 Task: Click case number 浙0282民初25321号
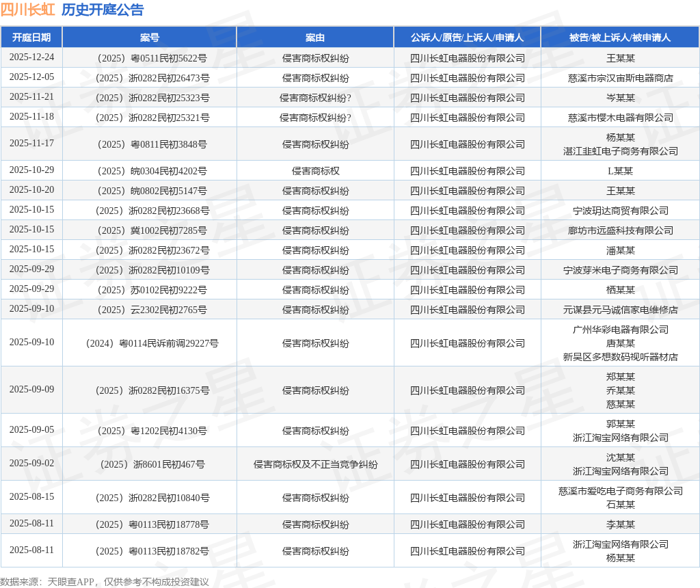[152, 118]
